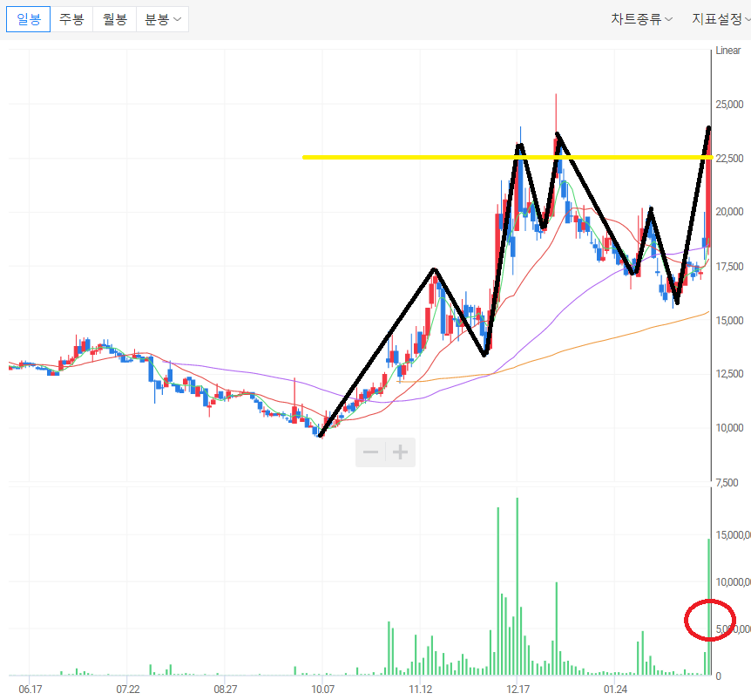This screenshot has width=751, height=700.
Task: Click the 7,500 price axis label
Action: [727, 482]
